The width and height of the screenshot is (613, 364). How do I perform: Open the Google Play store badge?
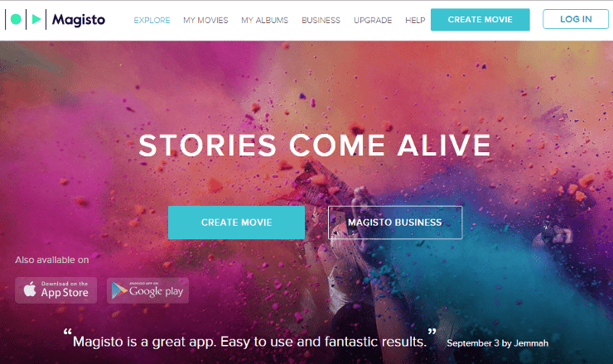point(147,290)
